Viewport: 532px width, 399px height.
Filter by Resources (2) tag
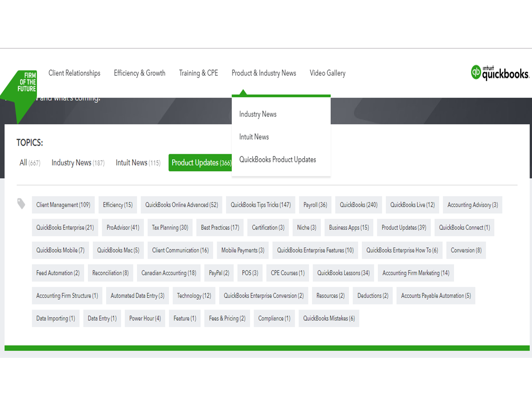(331, 296)
